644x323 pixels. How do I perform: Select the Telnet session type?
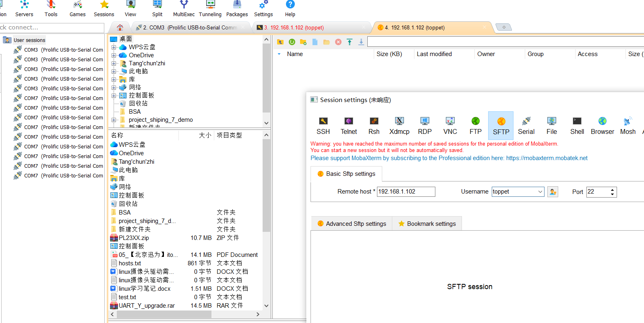pos(349,126)
